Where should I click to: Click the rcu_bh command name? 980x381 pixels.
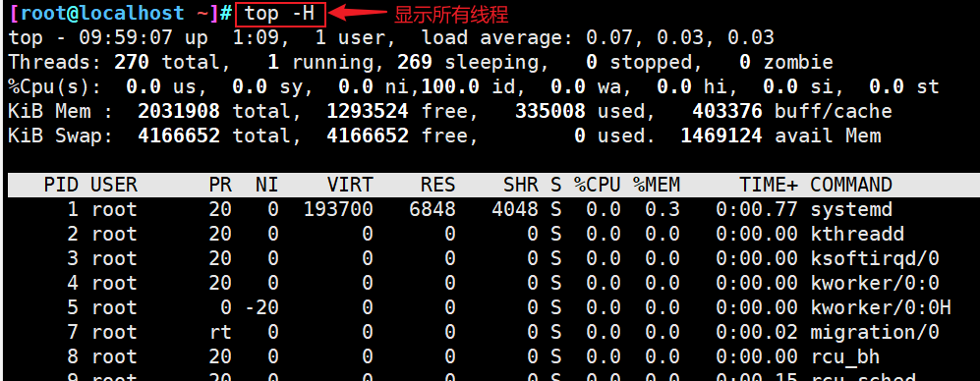[x=845, y=356]
